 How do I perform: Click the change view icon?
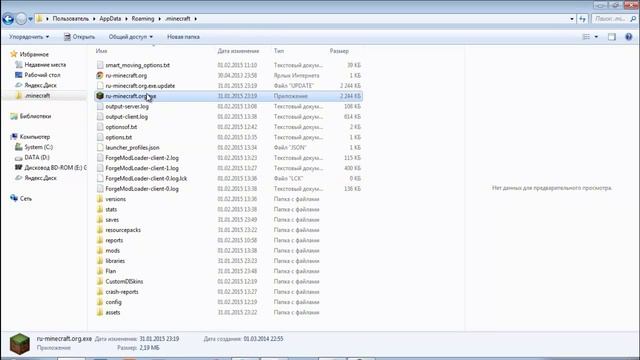point(586,37)
